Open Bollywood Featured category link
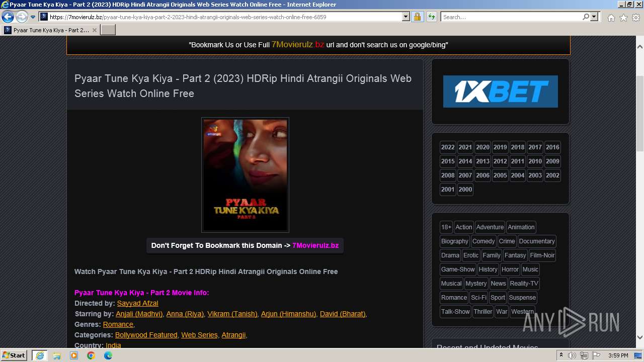The width and height of the screenshot is (644, 362). tap(146, 335)
